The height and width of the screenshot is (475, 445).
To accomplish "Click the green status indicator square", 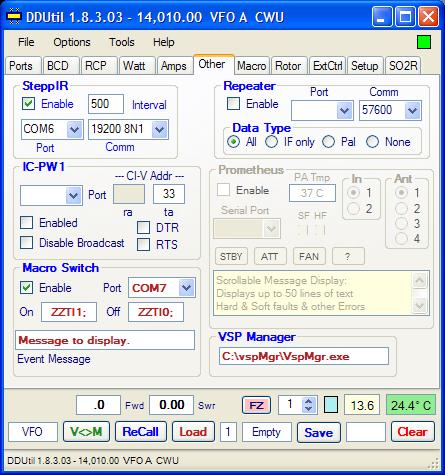I will point(424,42).
